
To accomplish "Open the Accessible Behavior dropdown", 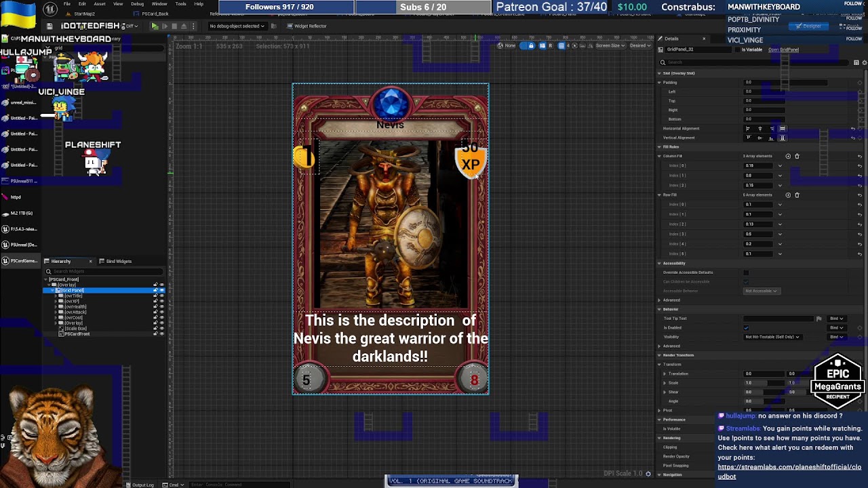I will [762, 291].
